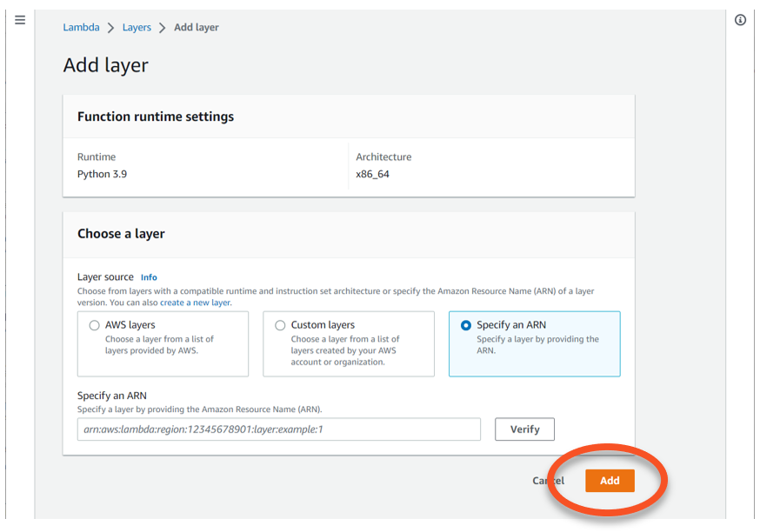Follow the create a new layer link
760x532 pixels.
point(196,303)
